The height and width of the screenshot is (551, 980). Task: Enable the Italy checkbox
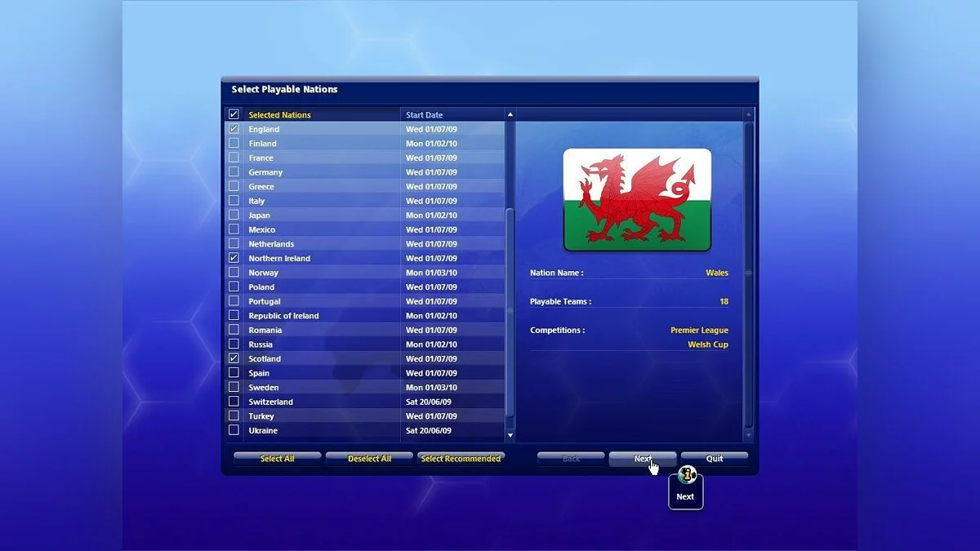pos(234,201)
